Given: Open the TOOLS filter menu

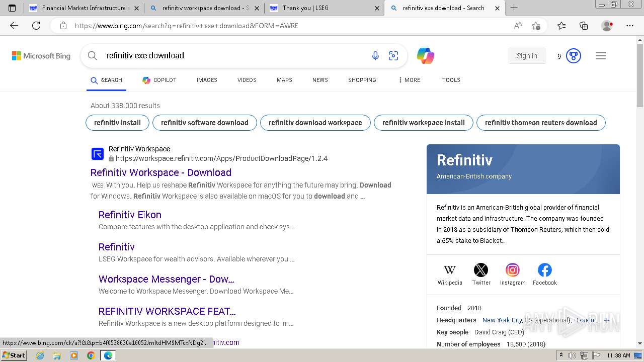Looking at the screenshot, I should [451, 80].
